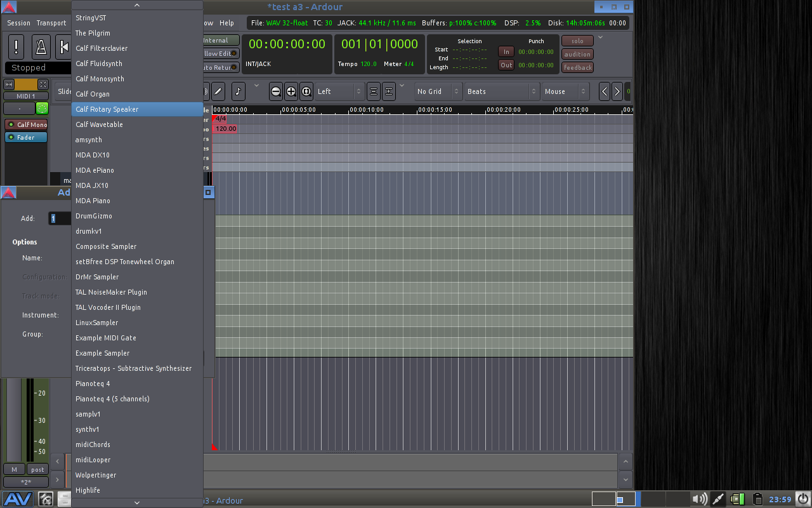Click the taskbar launcher next to AV menu

click(x=46, y=499)
